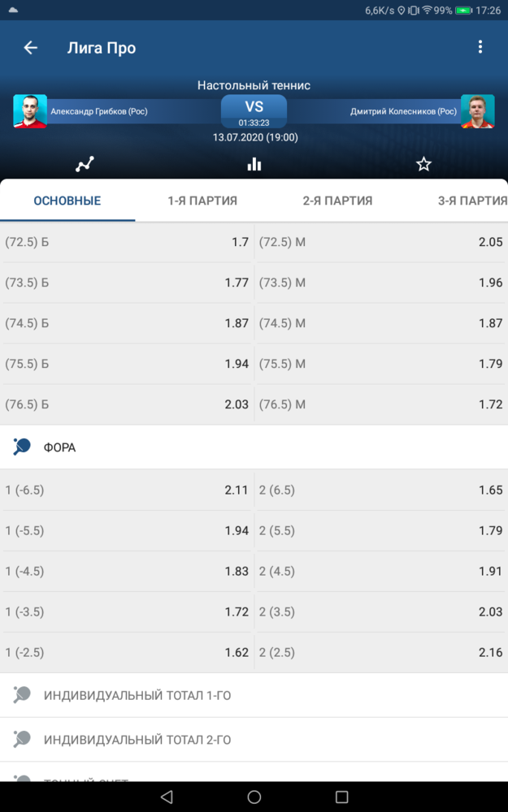508x812 pixels.
Task: Tap Александр Грибков player photo
Action: (30, 110)
